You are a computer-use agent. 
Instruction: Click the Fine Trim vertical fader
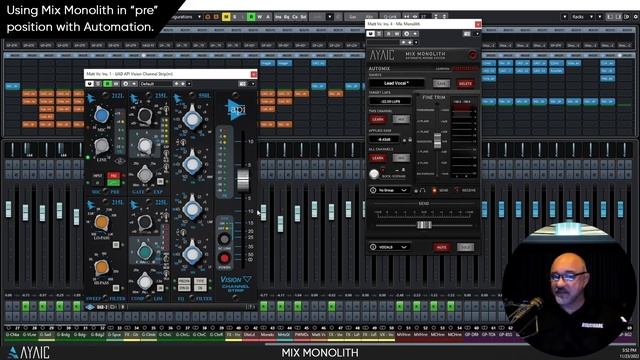[x=438, y=140]
